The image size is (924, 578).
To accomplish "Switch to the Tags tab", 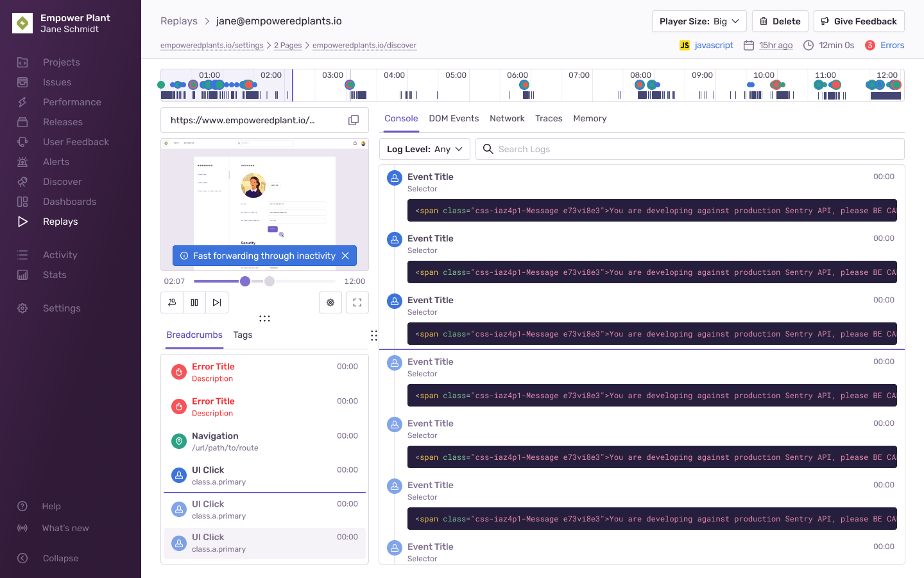I will [243, 335].
